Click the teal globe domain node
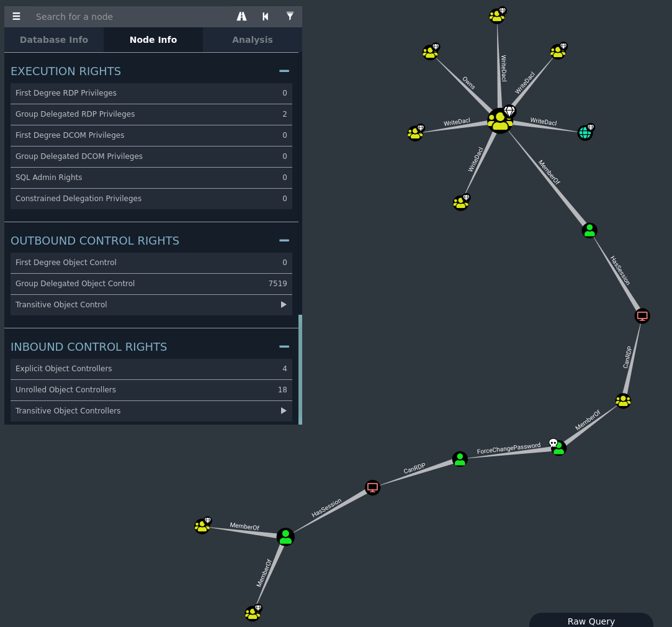Image resolution: width=672 pixels, height=627 pixels. [x=585, y=133]
